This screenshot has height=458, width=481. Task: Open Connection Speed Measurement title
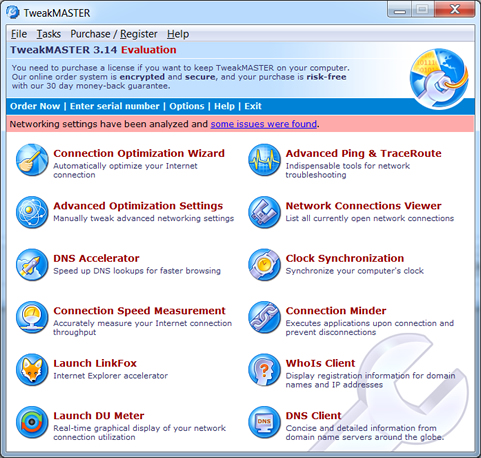coord(139,311)
